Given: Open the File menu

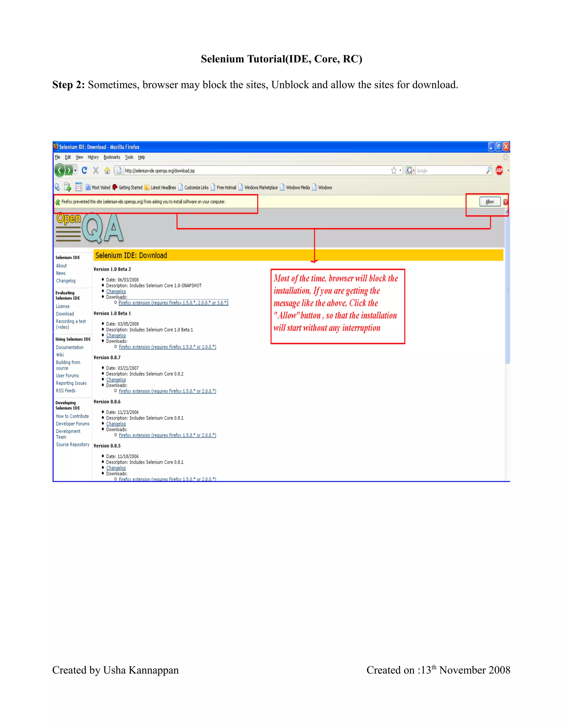Looking at the screenshot, I should click(x=57, y=157).
